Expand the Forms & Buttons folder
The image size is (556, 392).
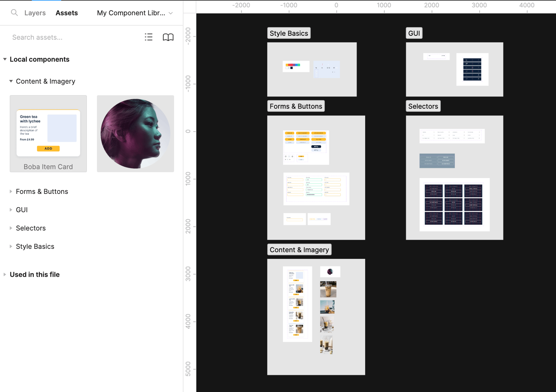click(x=11, y=191)
